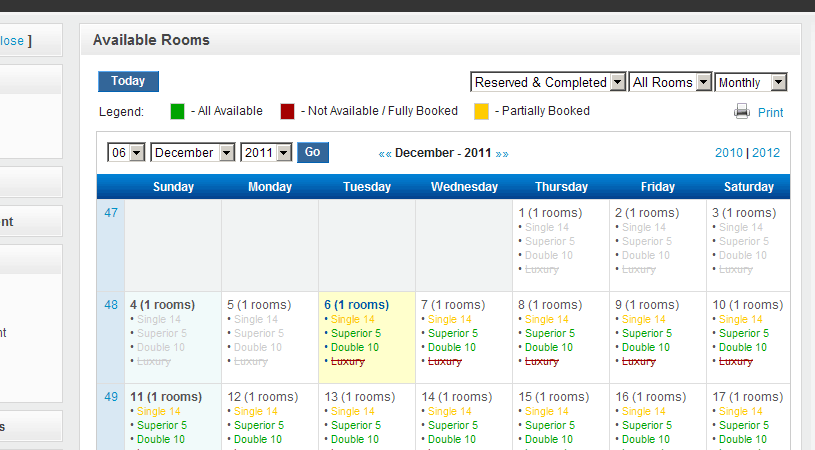815x450 pixels.
Task: Click green All Available legend swatch
Action: (177, 112)
